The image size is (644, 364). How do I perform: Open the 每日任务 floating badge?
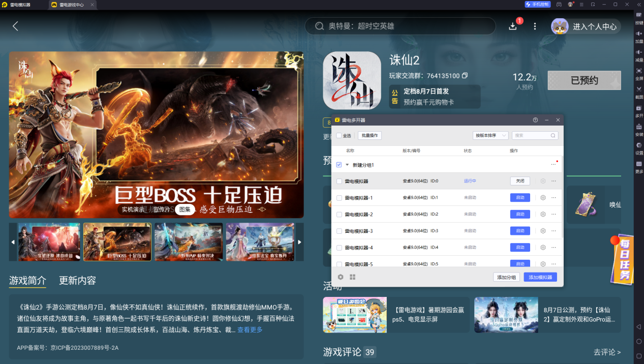[624, 260]
